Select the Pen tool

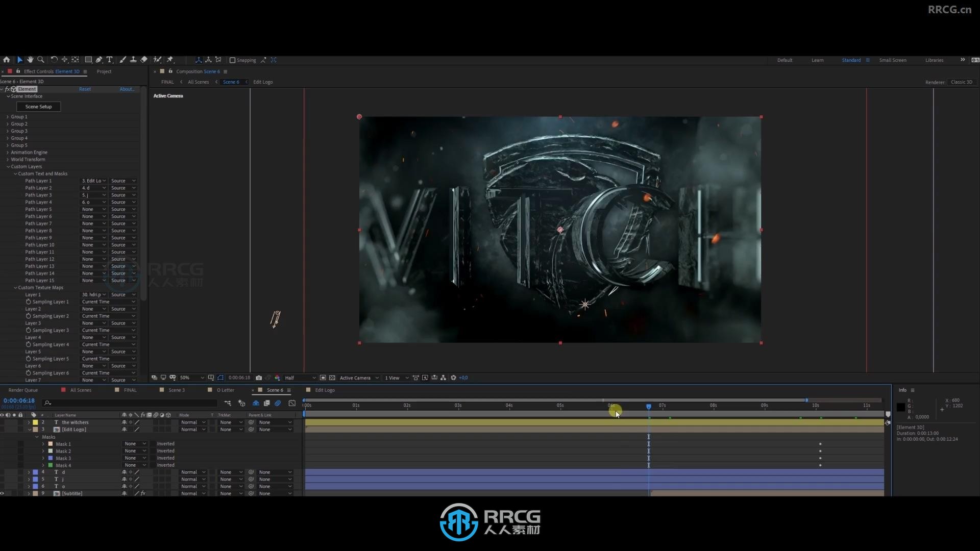[99, 60]
